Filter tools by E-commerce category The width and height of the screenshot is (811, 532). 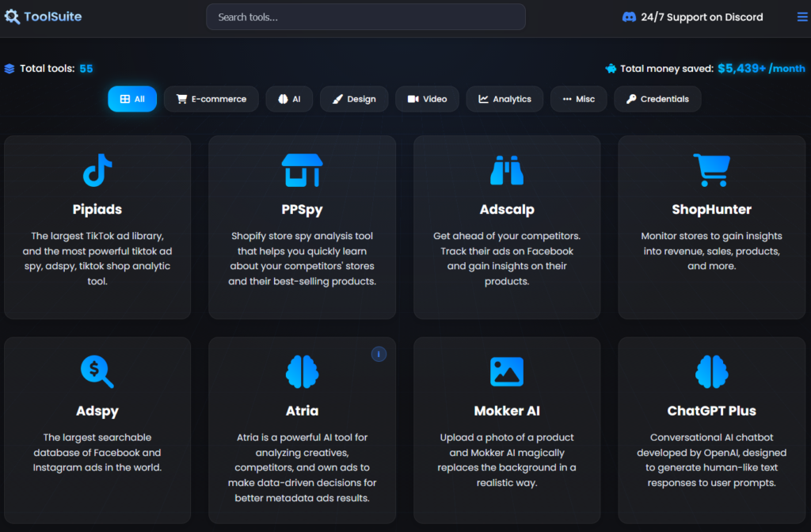[x=211, y=99]
